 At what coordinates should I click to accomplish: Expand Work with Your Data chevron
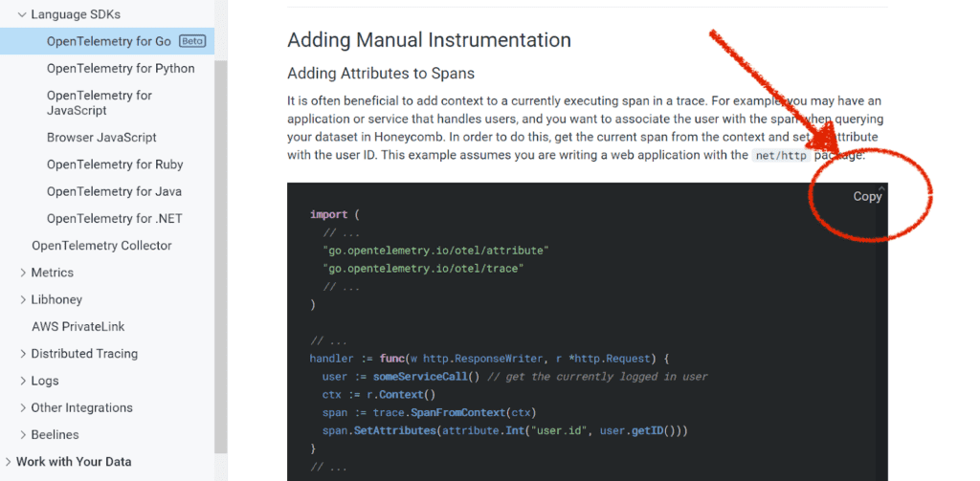[x=9, y=462]
